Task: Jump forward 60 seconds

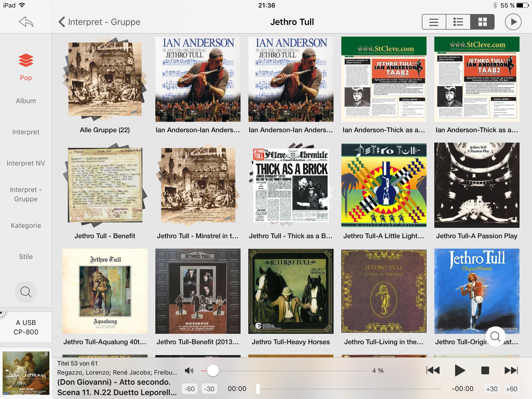Action: click(x=511, y=389)
